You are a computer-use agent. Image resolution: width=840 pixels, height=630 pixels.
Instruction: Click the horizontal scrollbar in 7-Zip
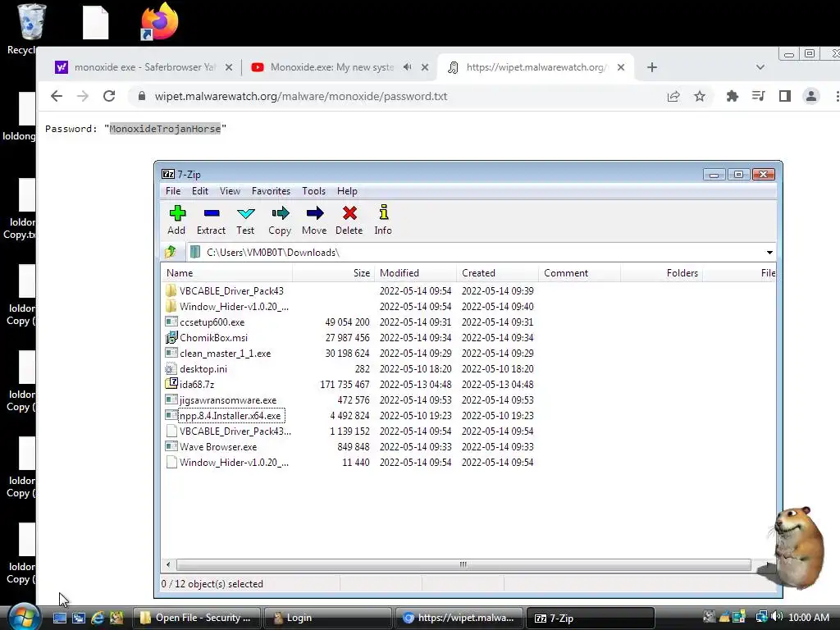(463, 564)
